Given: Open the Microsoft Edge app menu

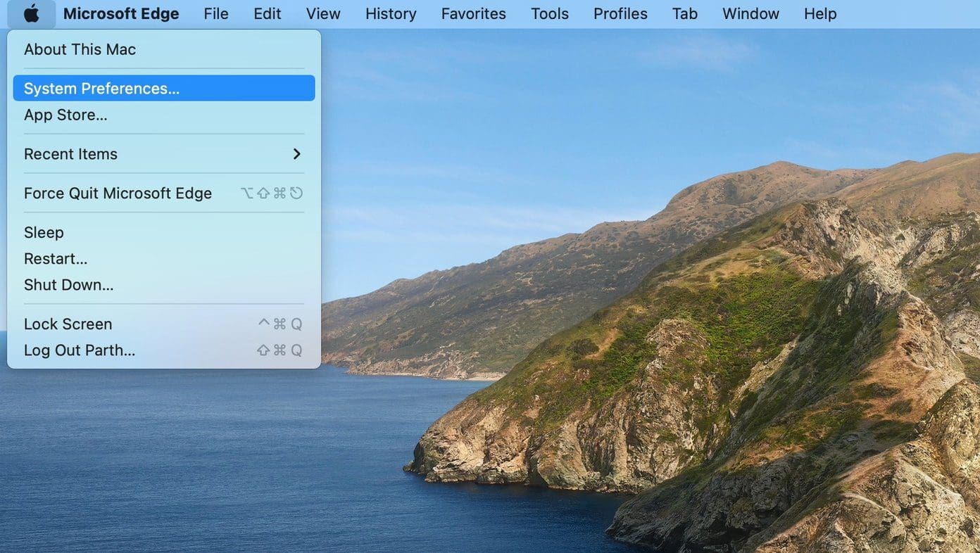Looking at the screenshot, I should [121, 13].
